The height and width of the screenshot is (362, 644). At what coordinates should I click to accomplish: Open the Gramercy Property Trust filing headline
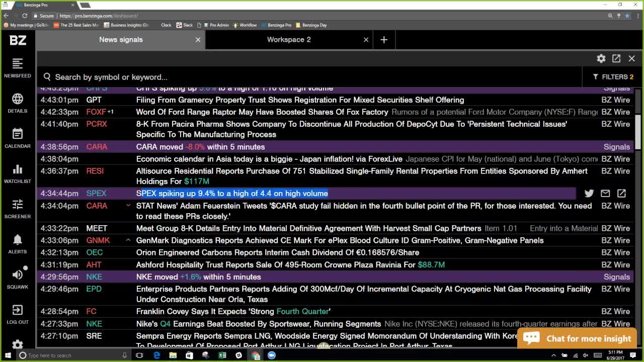[300, 100]
